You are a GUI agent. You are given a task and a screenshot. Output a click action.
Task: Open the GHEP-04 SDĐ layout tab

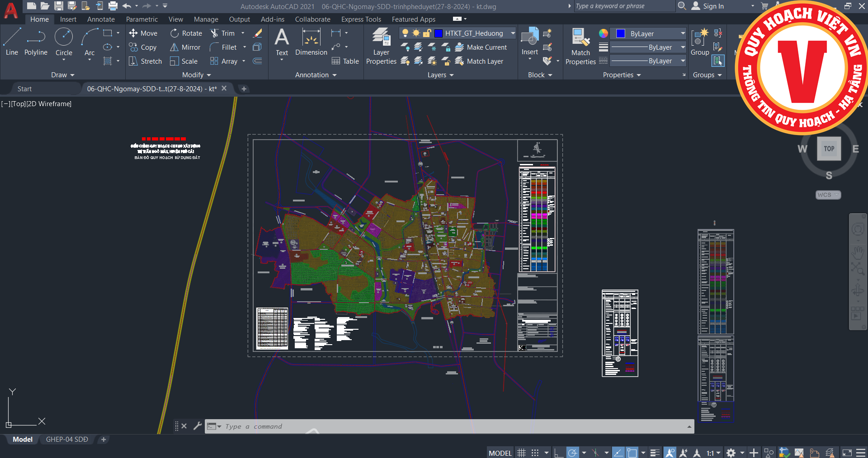click(x=67, y=439)
